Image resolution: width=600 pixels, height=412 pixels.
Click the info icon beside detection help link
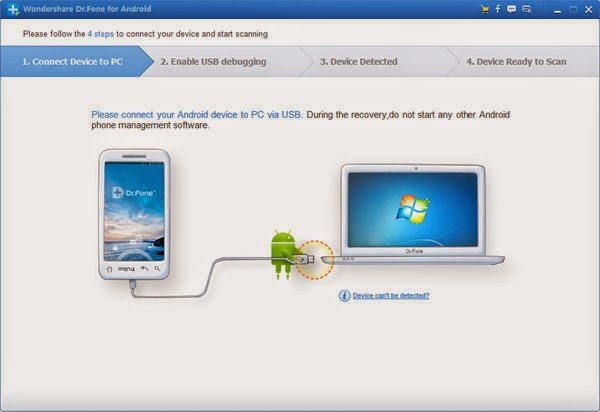344,296
